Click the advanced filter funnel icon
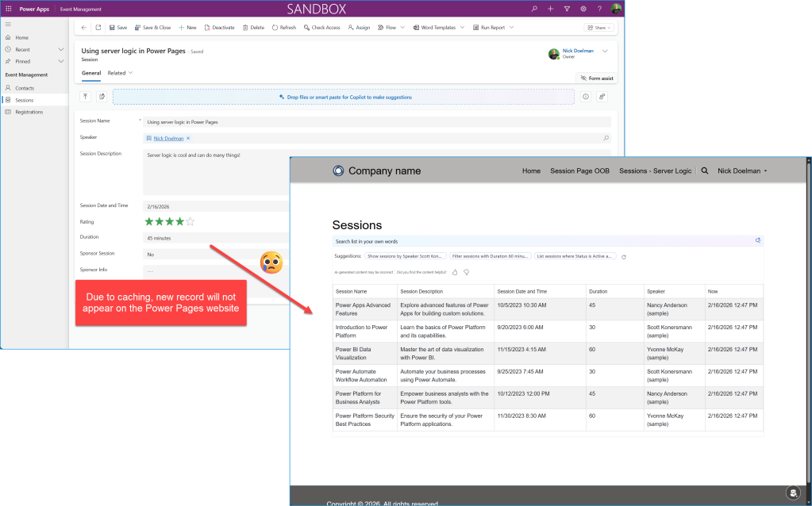Image resolution: width=812 pixels, height=506 pixels. [x=567, y=9]
